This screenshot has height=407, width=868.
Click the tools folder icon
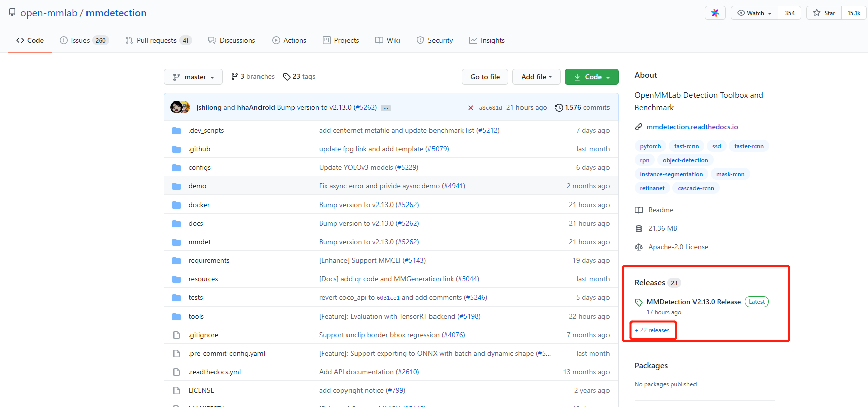click(x=177, y=317)
